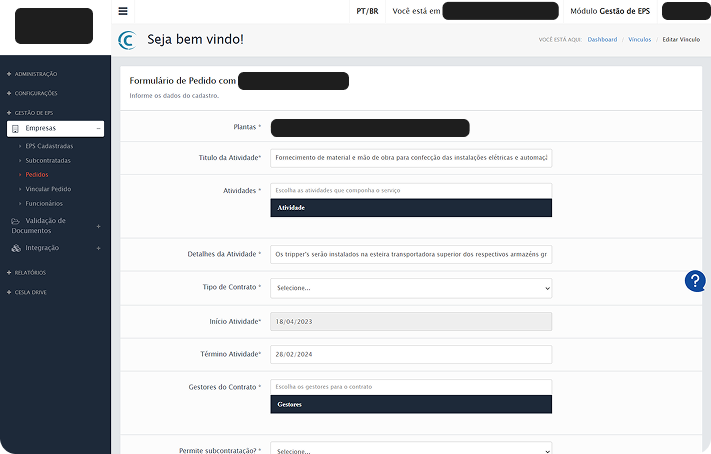Open Subcontratadas submenu item

tap(48, 161)
